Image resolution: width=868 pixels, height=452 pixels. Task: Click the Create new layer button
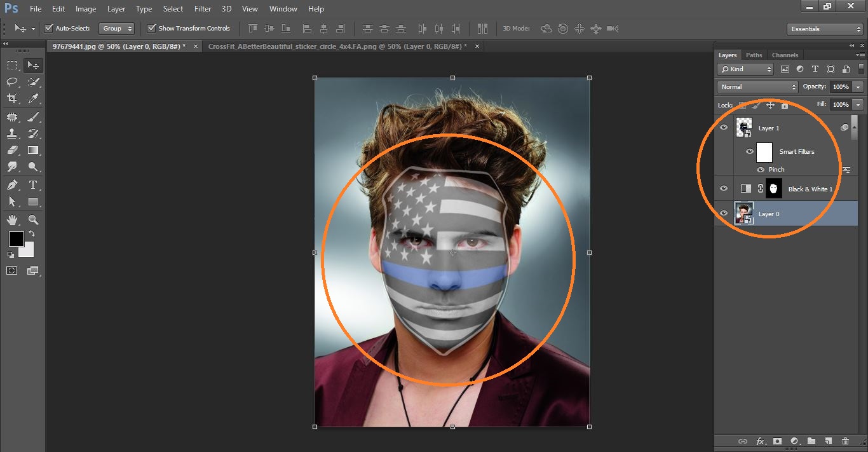pos(829,441)
